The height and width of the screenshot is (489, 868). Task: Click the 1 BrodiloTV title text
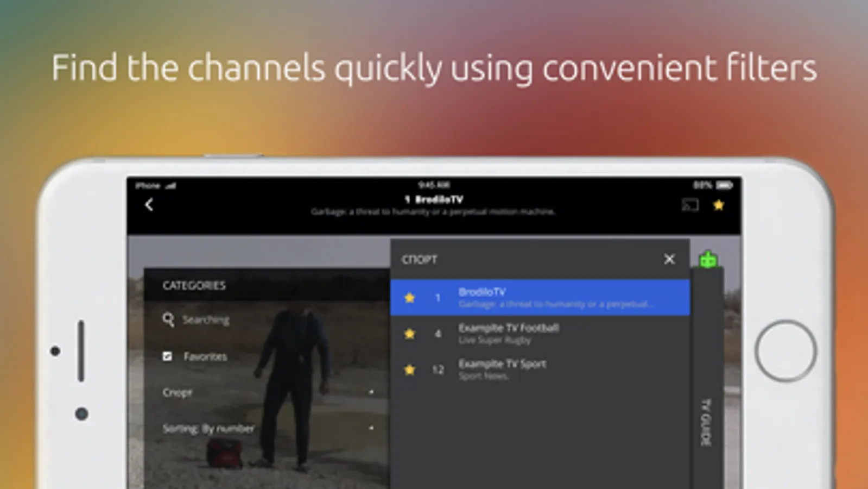(x=433, y=199)
